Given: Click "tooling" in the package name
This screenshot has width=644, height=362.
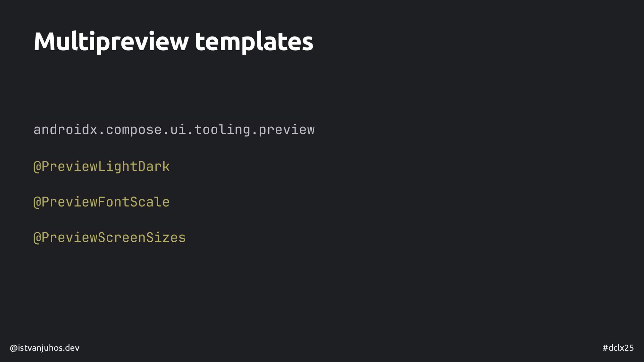Looking at the screenshot, I should tap(222, 130).
